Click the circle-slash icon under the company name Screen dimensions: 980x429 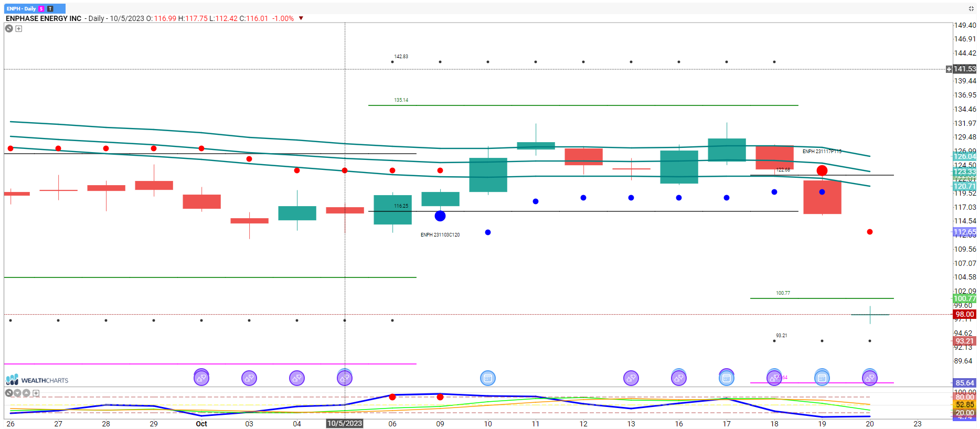pyautogui.click(x=9, y=28)
